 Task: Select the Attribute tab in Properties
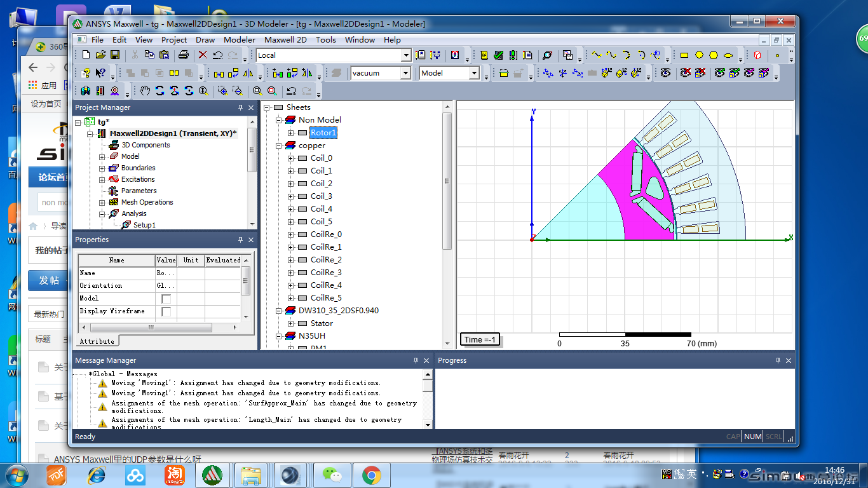pyautogui.click(x=97, y=341)
